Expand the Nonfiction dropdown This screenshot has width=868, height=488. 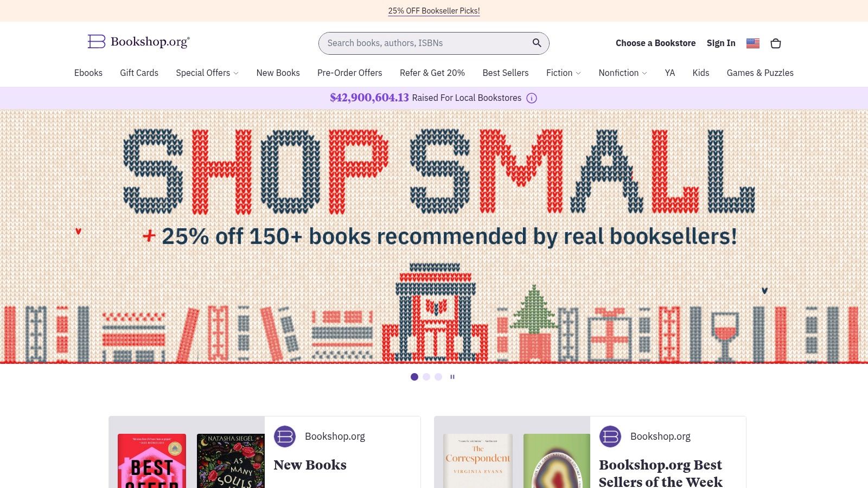pos(622,73)
